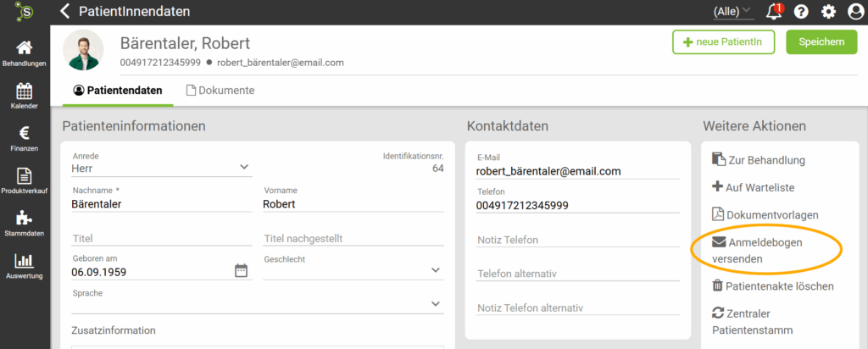Expand the Anrede dropdown
Screen dimensions: 868x349
244,167
